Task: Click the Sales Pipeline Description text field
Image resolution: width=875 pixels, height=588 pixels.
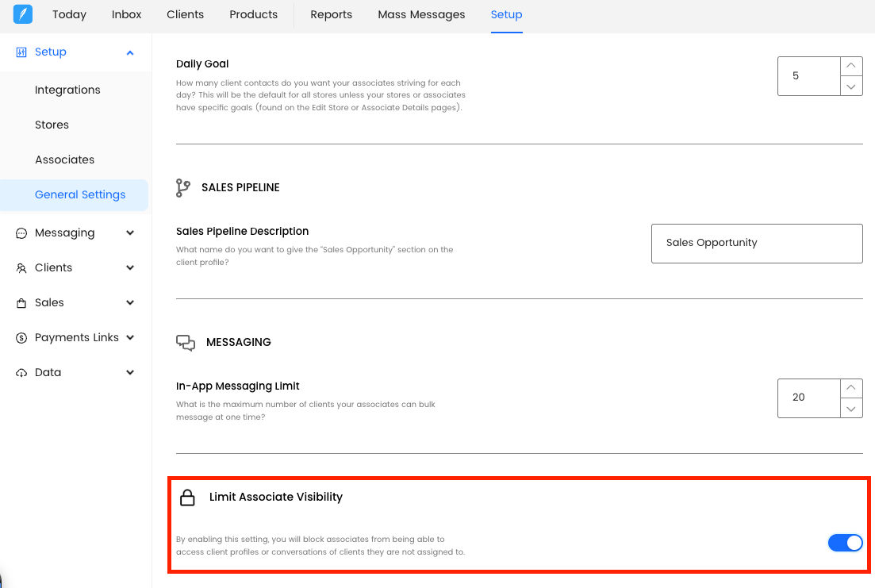Action: [756, 243]
